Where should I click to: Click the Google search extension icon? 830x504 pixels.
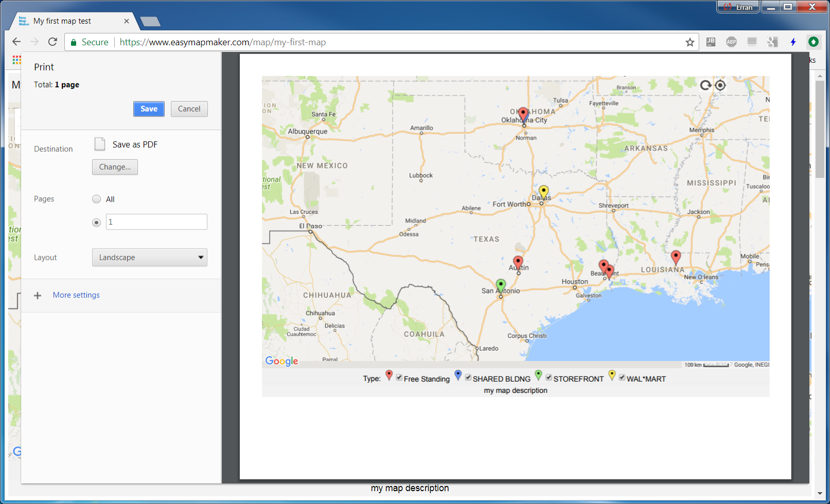click(772, 42)
